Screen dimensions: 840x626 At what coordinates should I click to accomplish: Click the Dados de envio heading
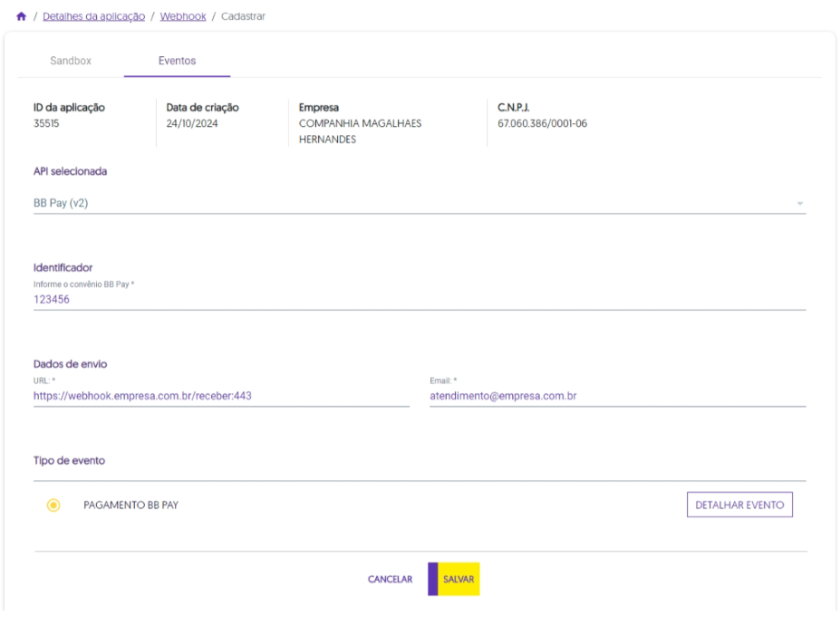70,364
